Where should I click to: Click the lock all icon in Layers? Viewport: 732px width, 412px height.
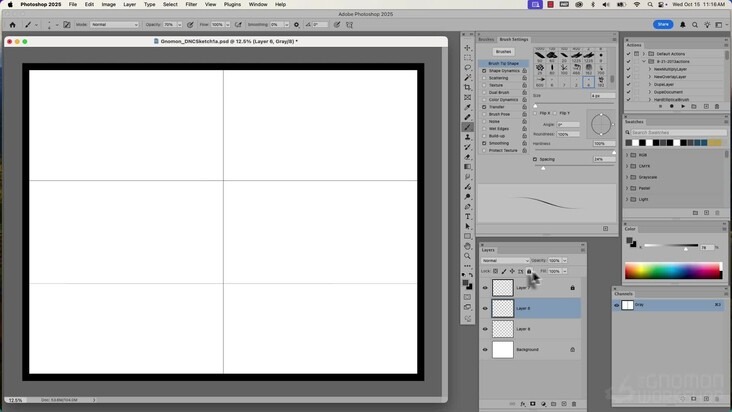[529, 271]
